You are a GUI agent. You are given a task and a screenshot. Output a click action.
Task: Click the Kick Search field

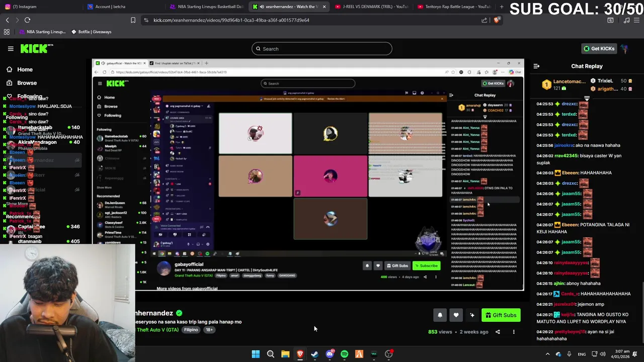[322, 49]
